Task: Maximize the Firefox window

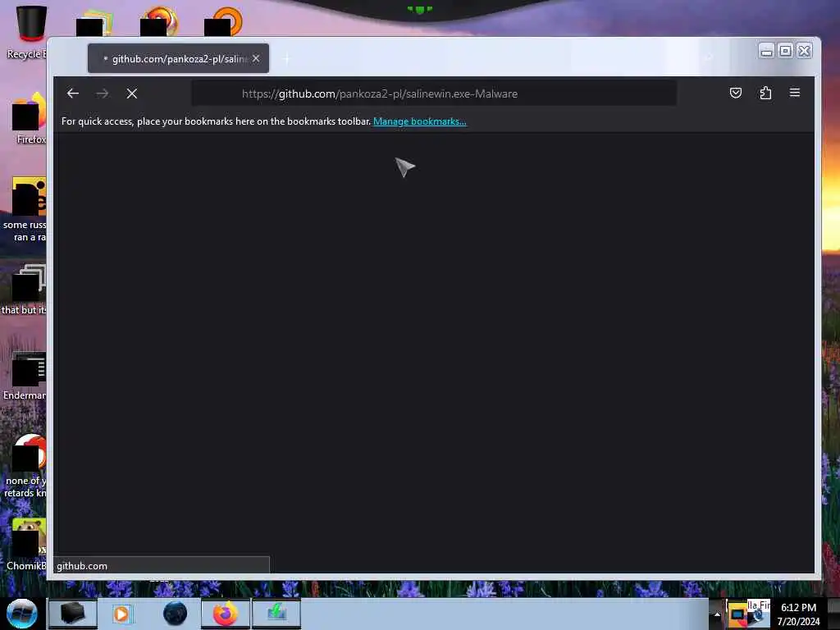Action: (785, 51)
